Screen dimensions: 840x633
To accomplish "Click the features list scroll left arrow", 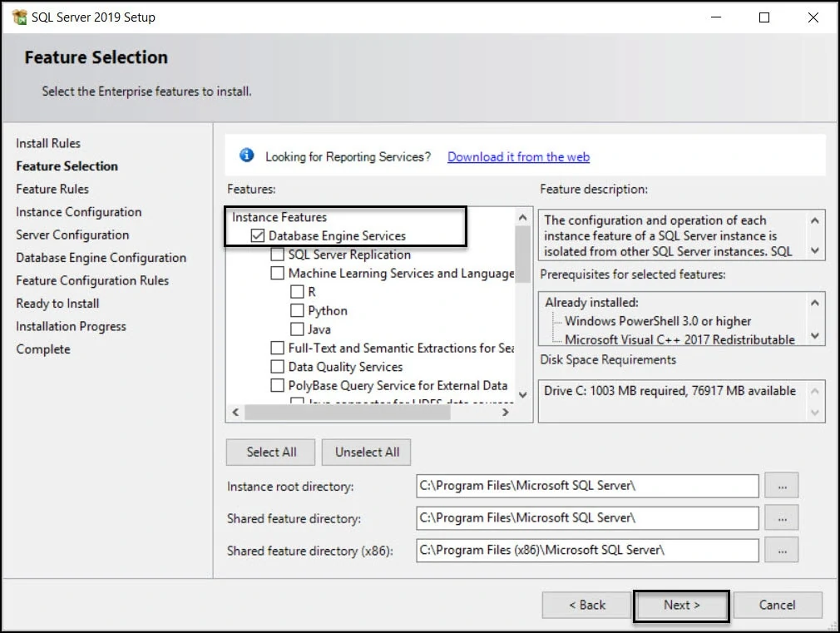I will pyautogui.click(x=235, y=413).
